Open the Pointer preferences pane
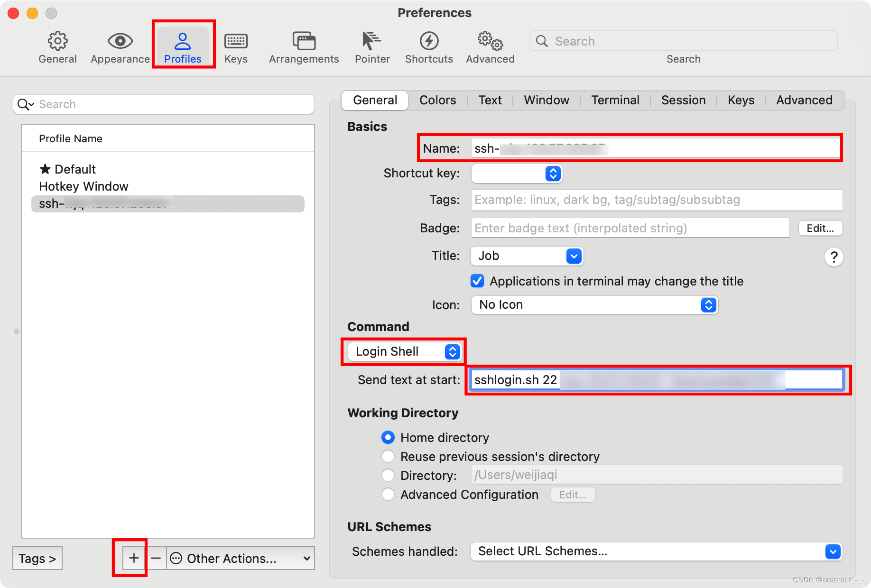 click(372, 47)
